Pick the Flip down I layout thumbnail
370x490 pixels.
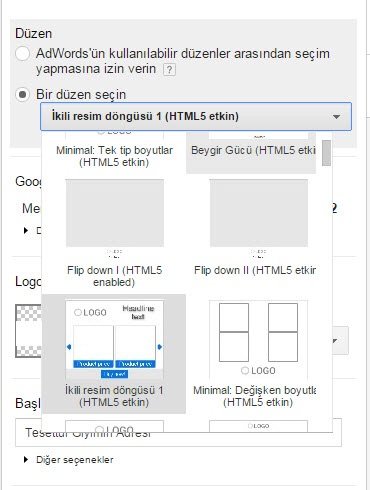pos(115,213)
